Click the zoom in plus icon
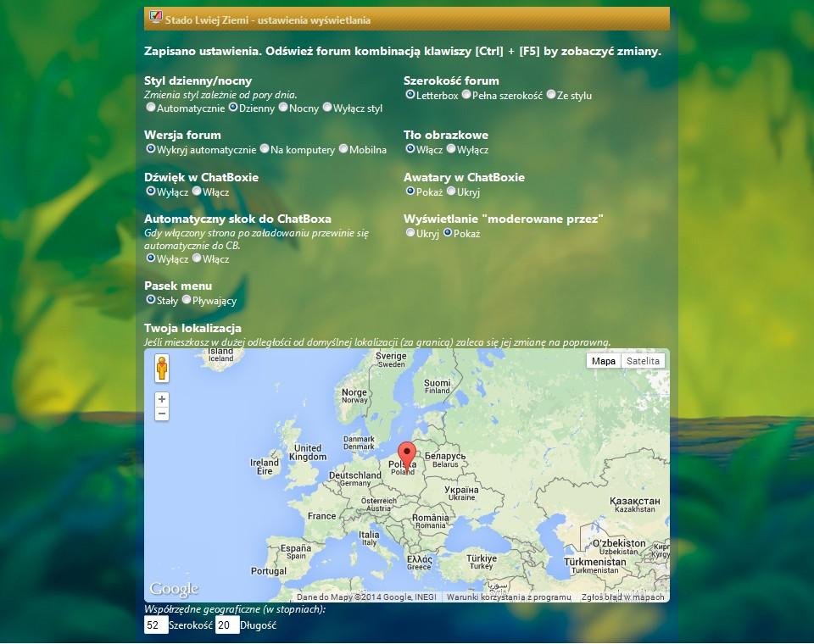The height and width of the screenshot is (644, 814). coord(161,398)
